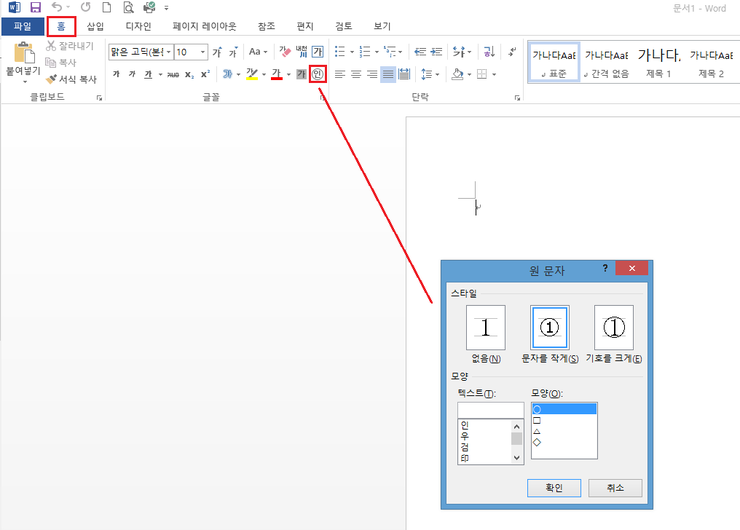Open the line spacing dropdown
740x530 pixels.
[x=430, y=74]
